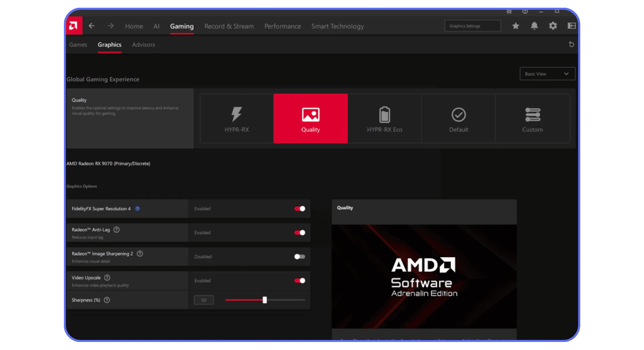Click the Graphics Settings search field
Viewport: 644px width, 350px height.
point(473,26)
